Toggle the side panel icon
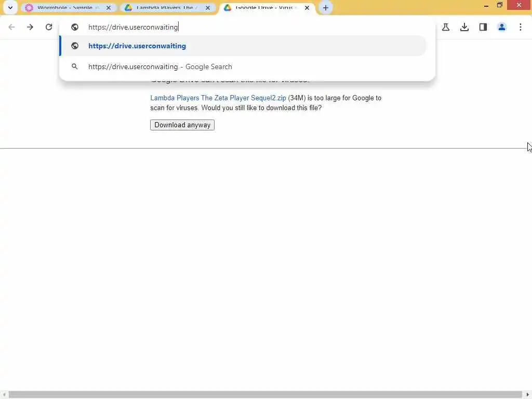Screen dimensions: 532x399 point(483,27)
